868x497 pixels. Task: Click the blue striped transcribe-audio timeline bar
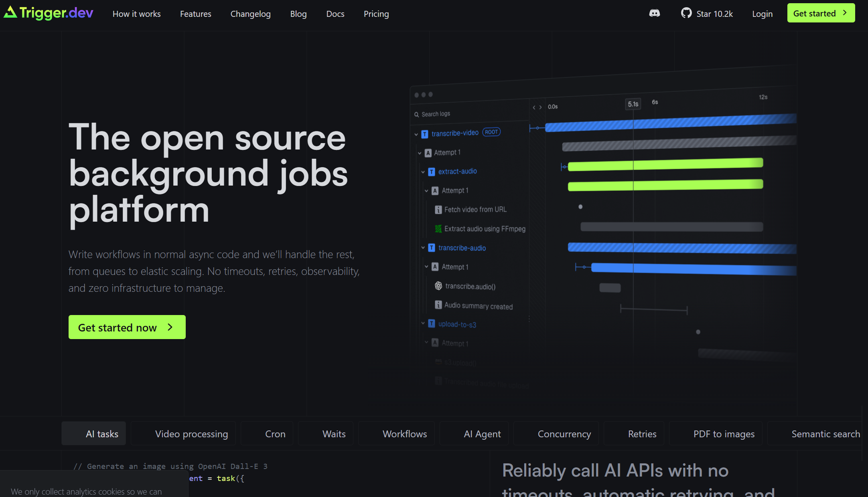pyautogui.click(x=682, y=248)
